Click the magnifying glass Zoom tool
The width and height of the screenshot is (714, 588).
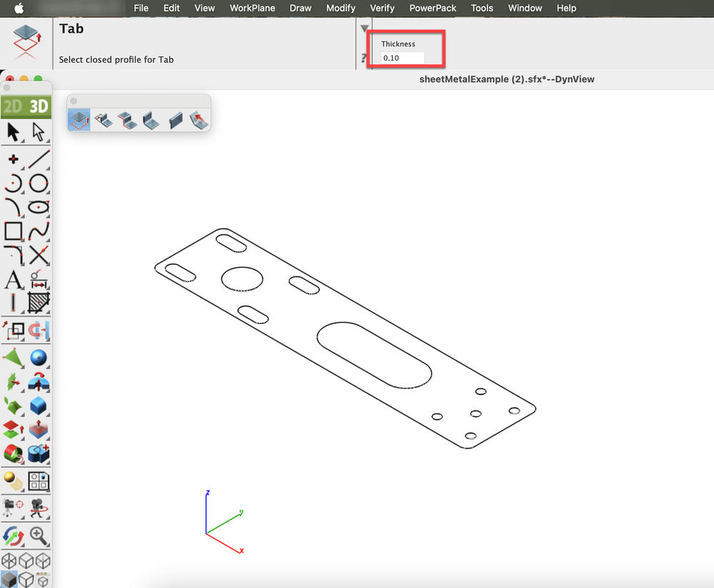39,535
